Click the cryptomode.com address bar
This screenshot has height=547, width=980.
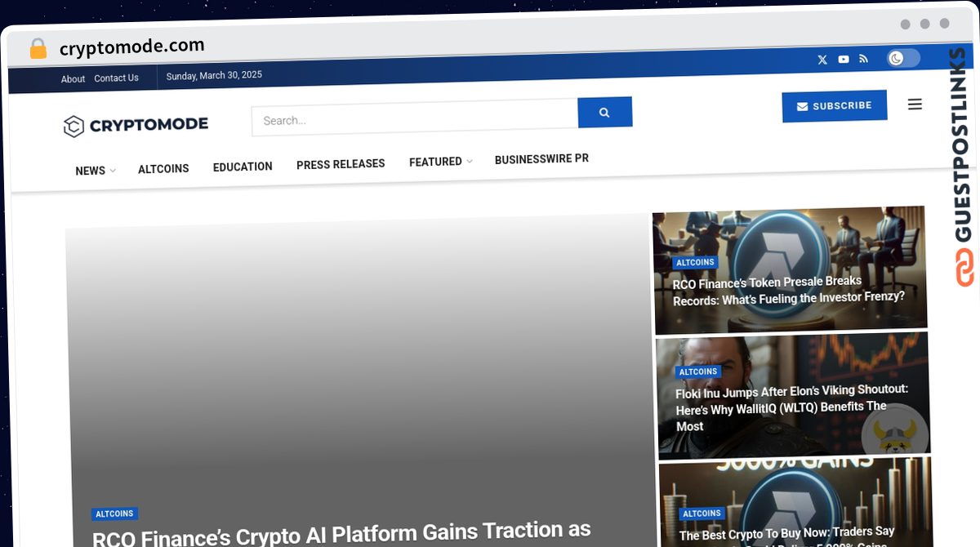pos(132,47)
